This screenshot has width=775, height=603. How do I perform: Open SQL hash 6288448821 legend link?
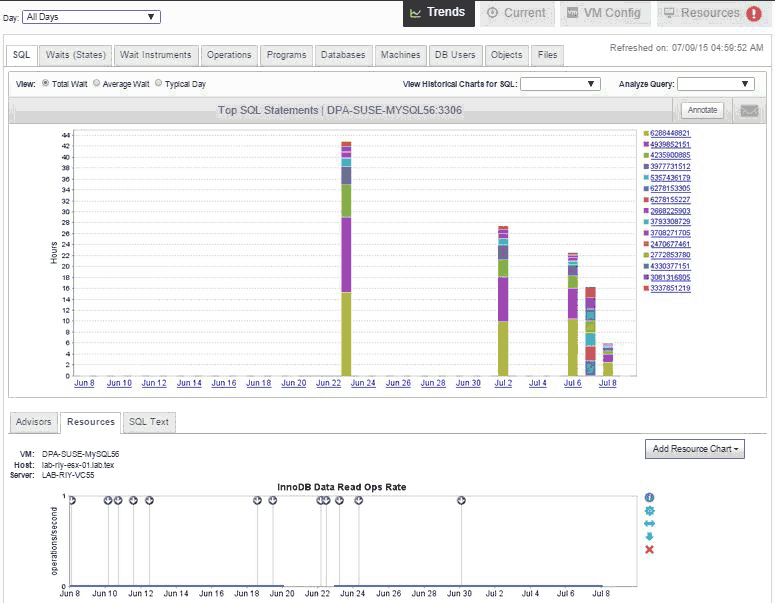(x=670, y=133)
